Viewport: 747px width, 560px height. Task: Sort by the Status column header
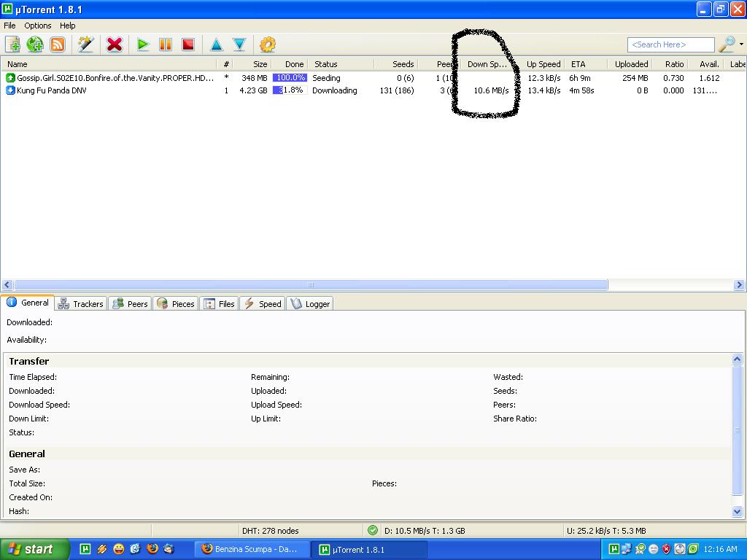point(341,64)
